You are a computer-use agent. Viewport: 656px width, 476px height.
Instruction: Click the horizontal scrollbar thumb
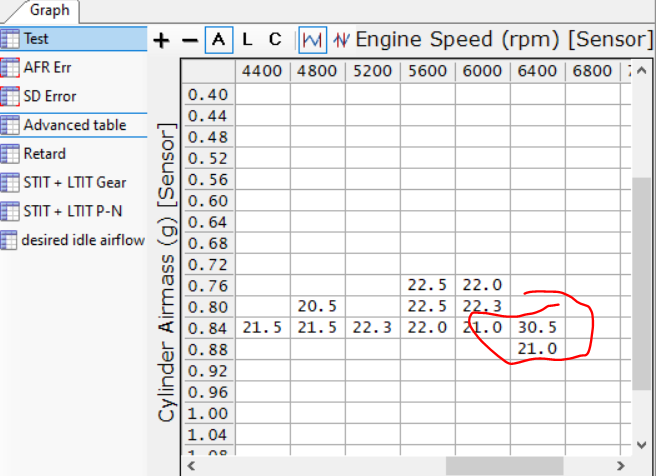(x=505, y=466)
